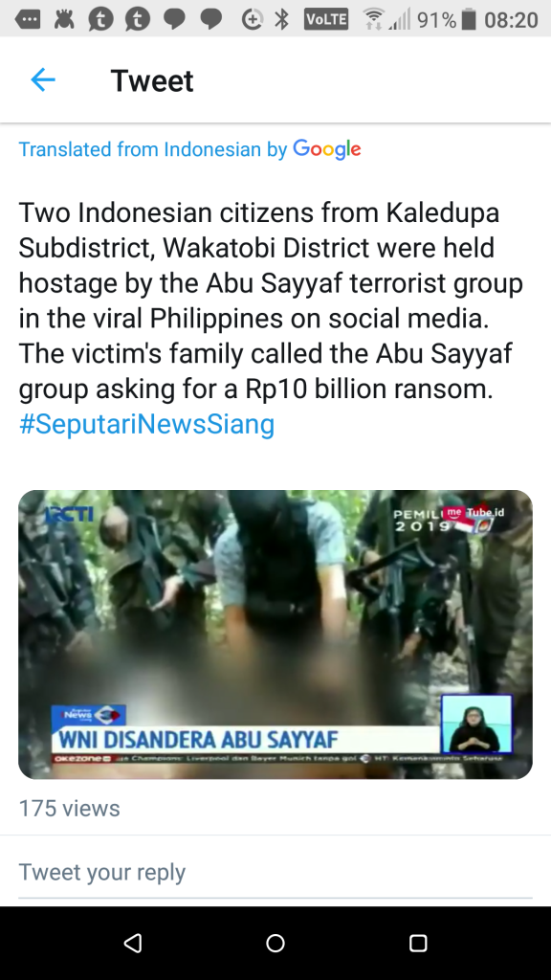Image resolution: width=551 pixels, height=980 pixels.
Task: Play the RCTI news video thumbnail
Action: [x=275, y=635]
